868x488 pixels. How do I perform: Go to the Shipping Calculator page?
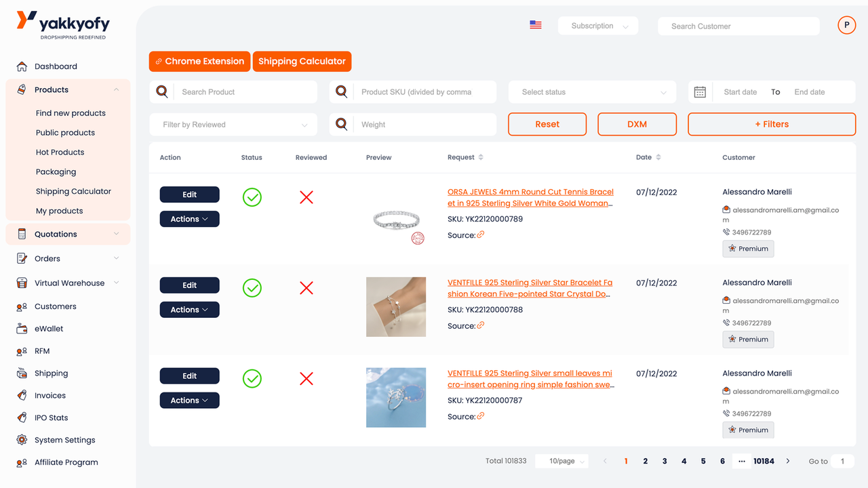[302, 61]
